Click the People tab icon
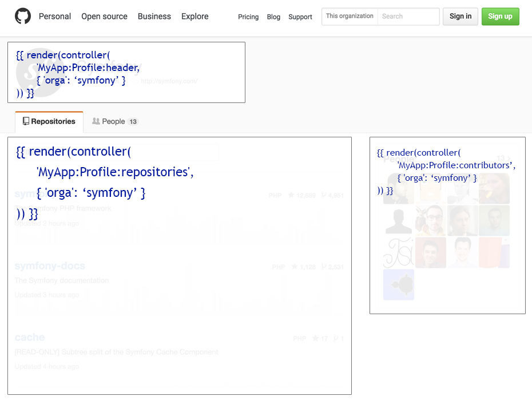Screen dimensions: 532x400 pyautogui.click(x=96, y=121)
